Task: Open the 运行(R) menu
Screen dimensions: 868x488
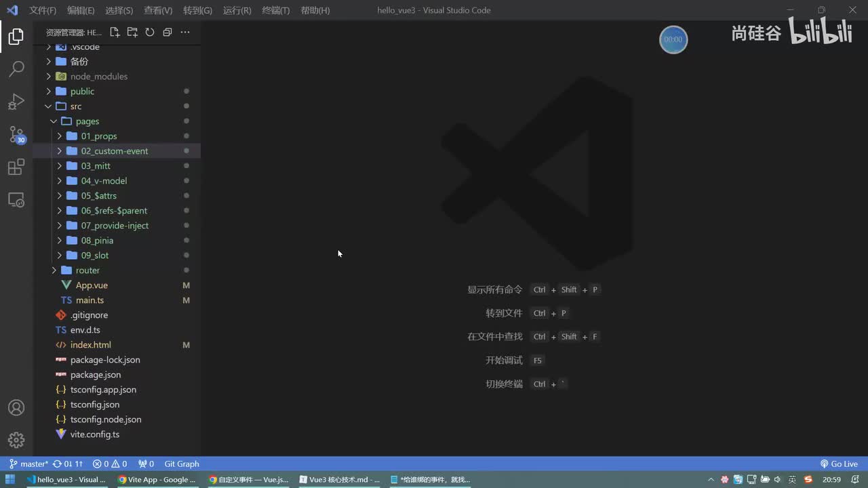Action: point(237,10)
